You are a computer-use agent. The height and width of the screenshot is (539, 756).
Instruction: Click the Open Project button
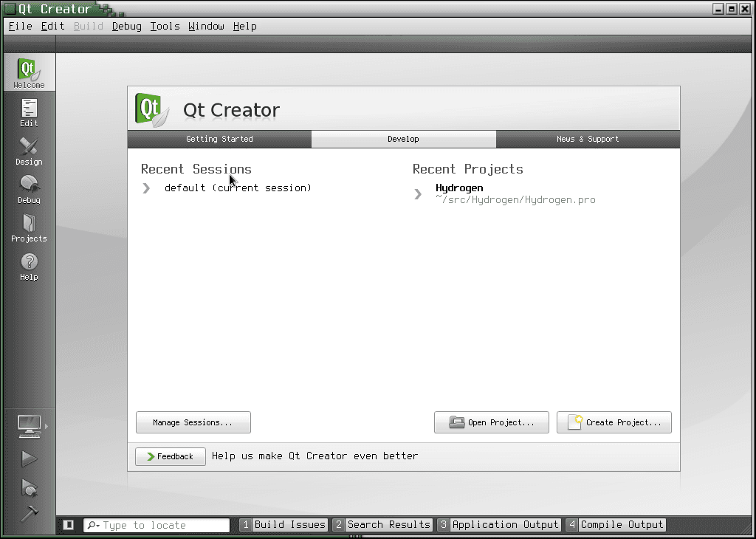point(491,422)
